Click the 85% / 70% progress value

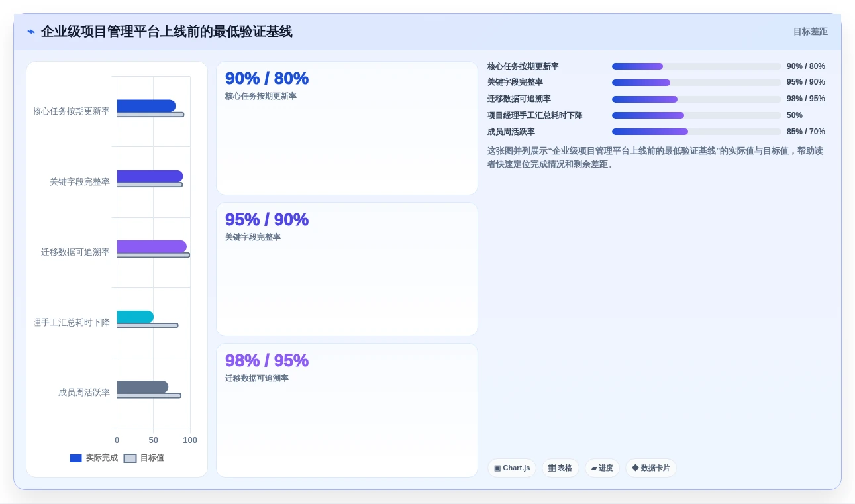(x=806, y=132)
